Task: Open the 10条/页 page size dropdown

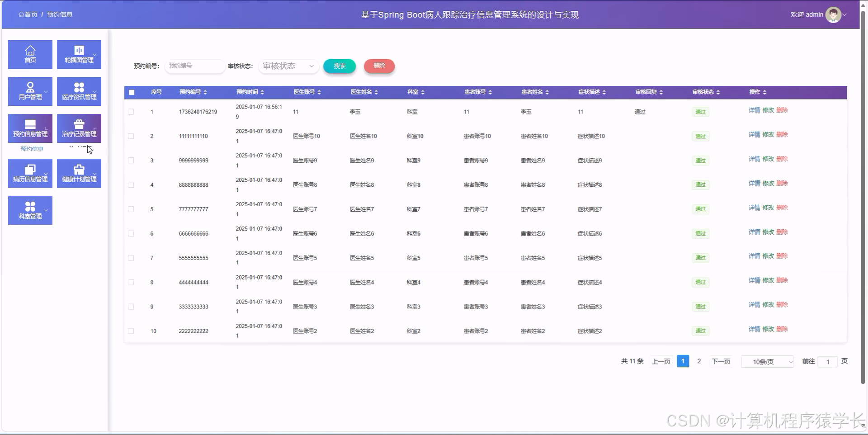Action: (767, 361)
